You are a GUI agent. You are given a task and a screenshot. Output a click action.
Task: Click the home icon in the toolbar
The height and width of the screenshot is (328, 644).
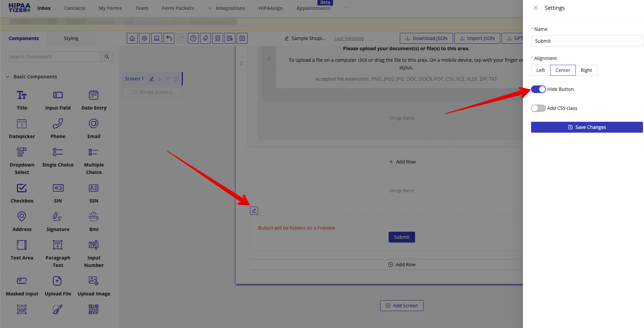pyautogui.click(x=132, y=38)
